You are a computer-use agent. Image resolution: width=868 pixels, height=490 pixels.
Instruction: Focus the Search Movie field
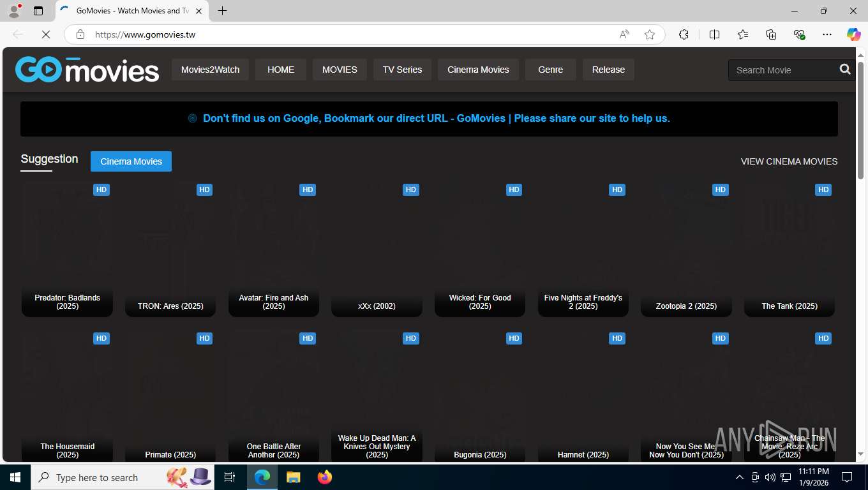pyautogui.click(x=782, y=70)
